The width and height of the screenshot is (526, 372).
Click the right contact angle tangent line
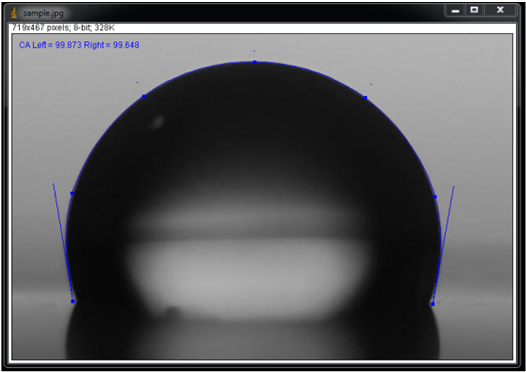coord(443,245)
